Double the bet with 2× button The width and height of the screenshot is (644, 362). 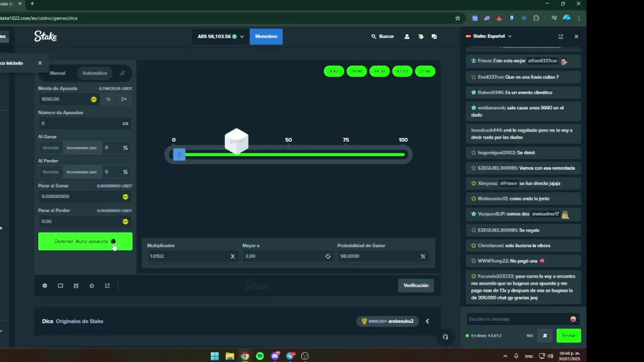click(124, 99)
